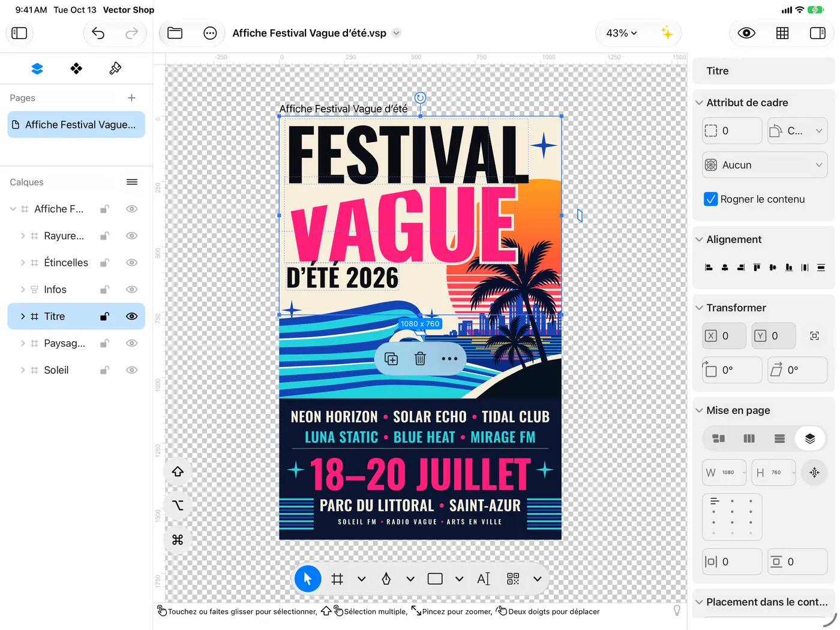Choose the Frame tool in bottom toolbar

point(337,579)
